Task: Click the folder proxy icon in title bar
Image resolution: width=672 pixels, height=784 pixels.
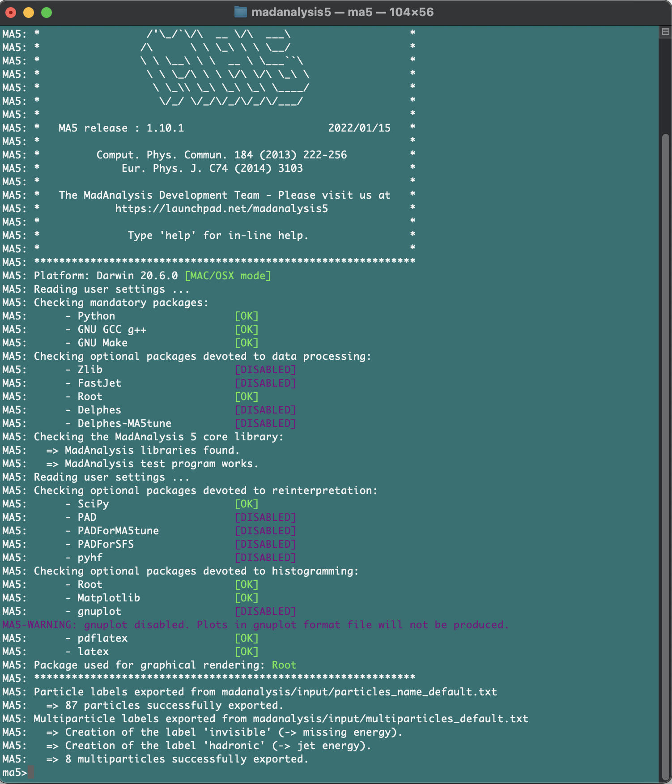Action: [x=241, y=12]
